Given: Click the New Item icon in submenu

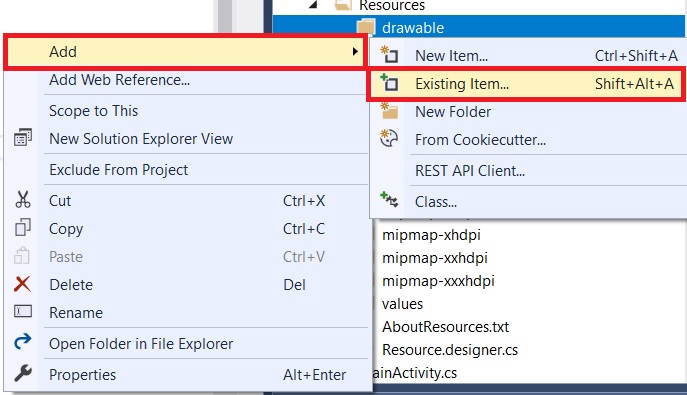Looking at the screenshot, I should pos(389,55).
